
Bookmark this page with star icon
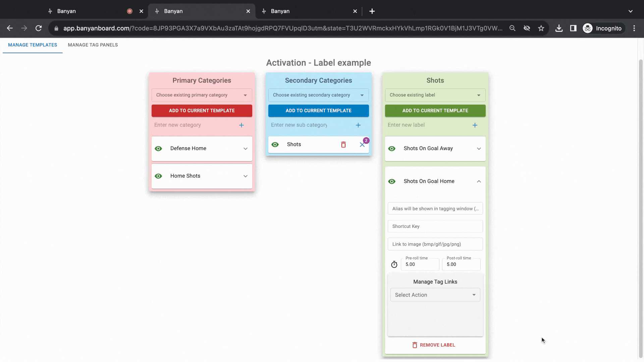(x=541, y=28)
